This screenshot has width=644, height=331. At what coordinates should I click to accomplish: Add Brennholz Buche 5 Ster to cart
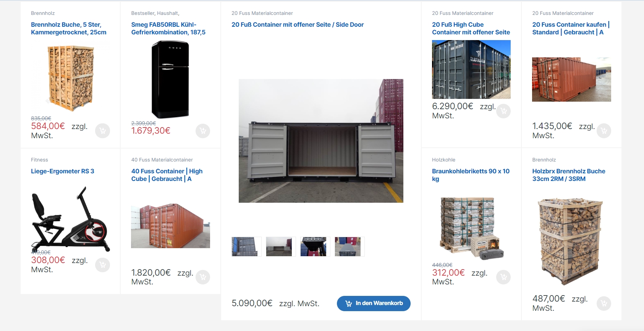[x=102, y=131]
